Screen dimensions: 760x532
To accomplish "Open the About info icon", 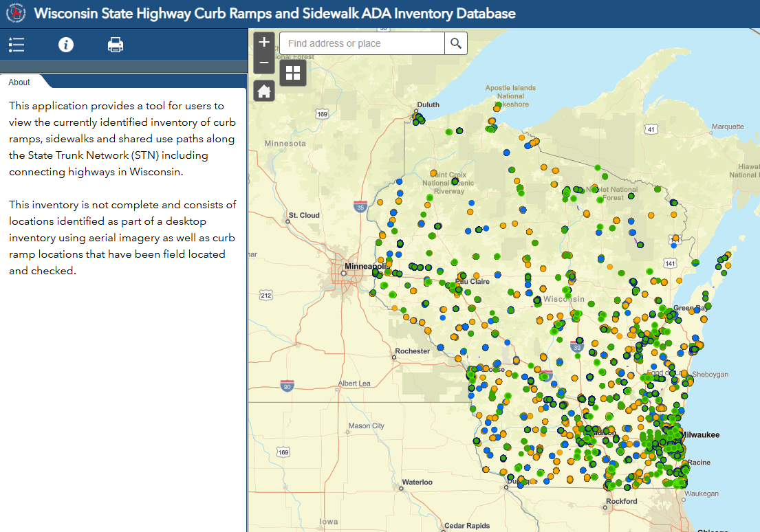I will 66,45.
